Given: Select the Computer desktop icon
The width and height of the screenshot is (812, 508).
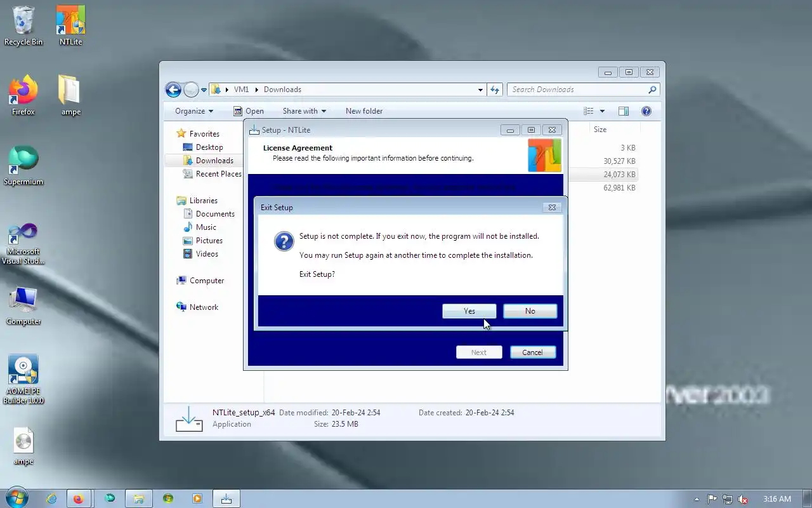Looking at the screenshot, I should point(23,305).
